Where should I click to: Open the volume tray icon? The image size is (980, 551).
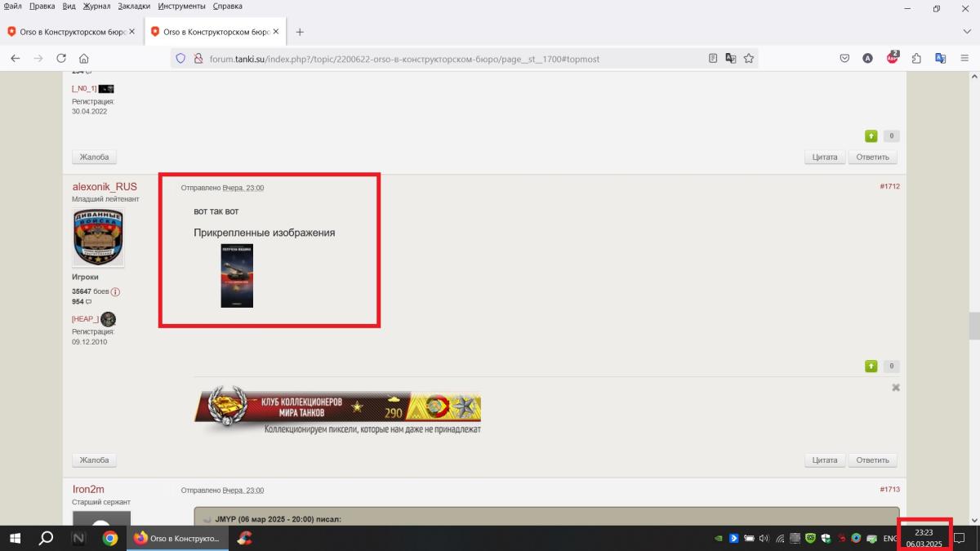(x=764, y=538)
